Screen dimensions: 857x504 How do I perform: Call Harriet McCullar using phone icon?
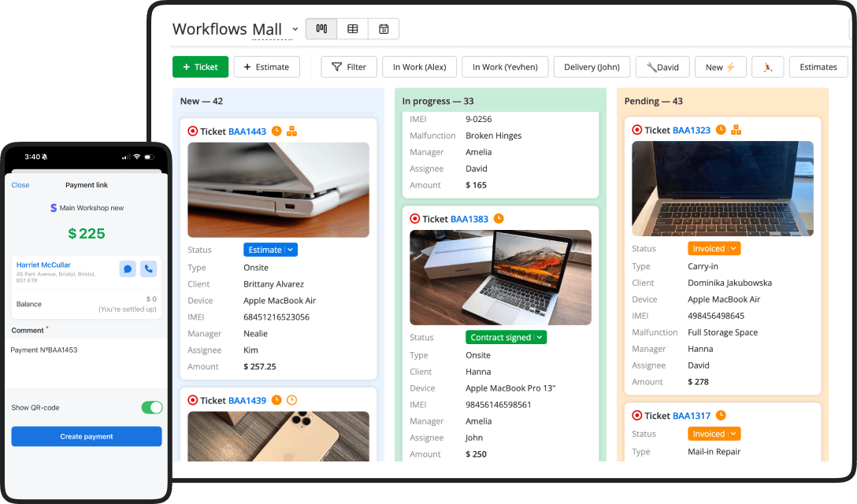(148, 269)
